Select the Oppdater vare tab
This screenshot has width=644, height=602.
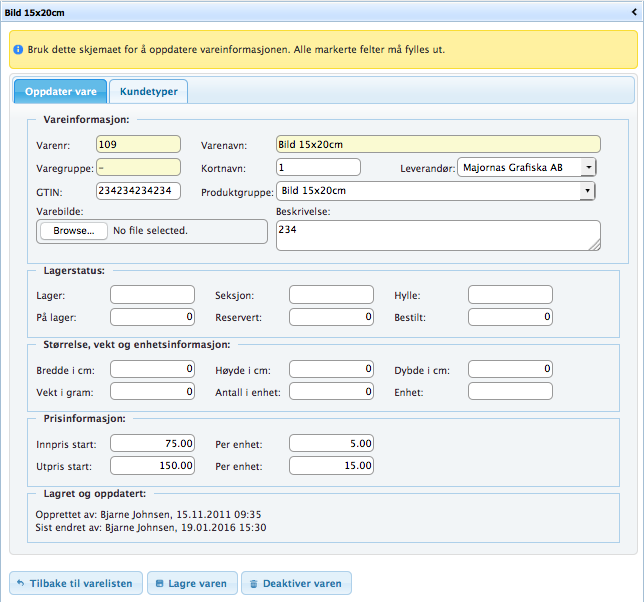[60, 91]
